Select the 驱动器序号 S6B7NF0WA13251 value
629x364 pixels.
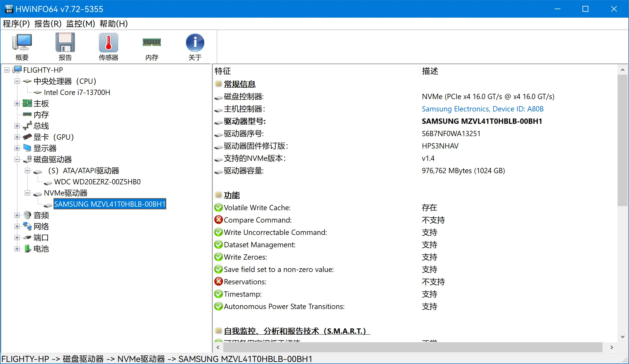pyautogui.click(x=451, y=133)
